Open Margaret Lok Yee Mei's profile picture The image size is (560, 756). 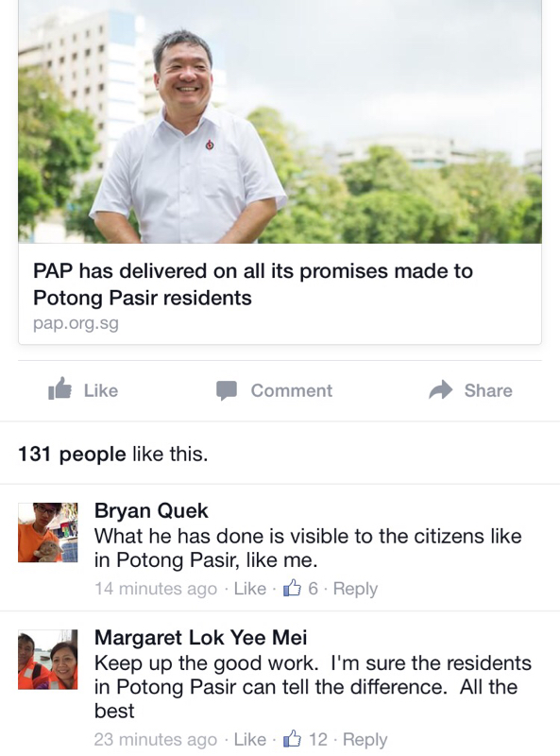(x=48, y=659)
